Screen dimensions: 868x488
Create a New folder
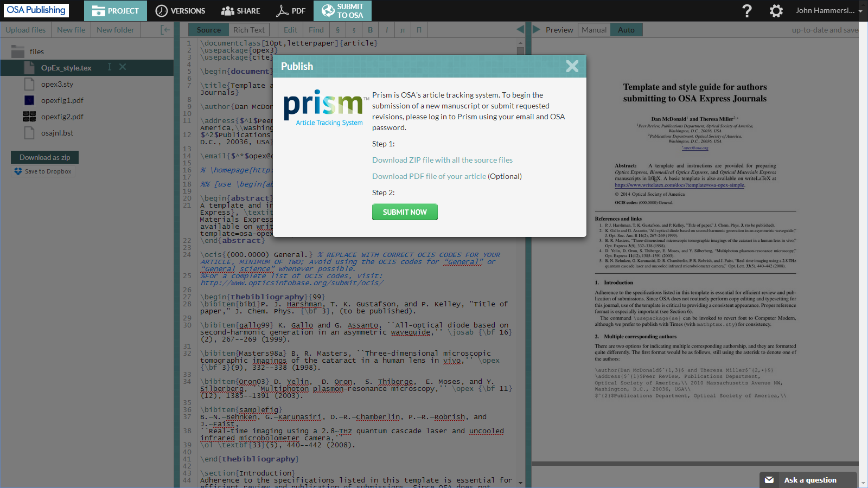coord(115,30)
